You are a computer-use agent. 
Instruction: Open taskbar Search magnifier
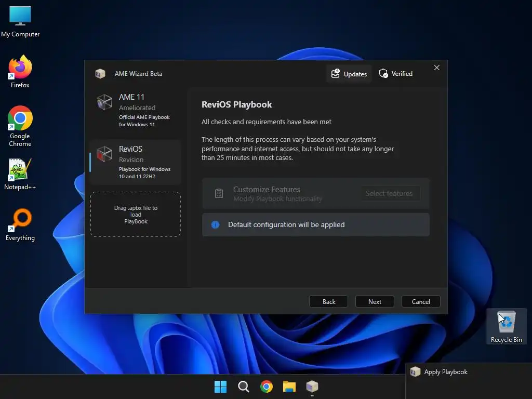pyautogui.click(x=243, y=387)
